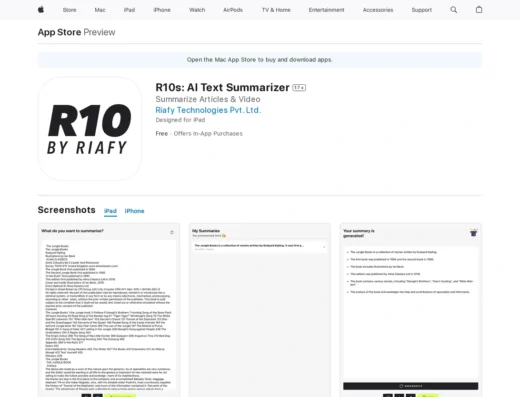Click the 17+ age rating badge
520x397 pixels.
[x=299, y=88]
